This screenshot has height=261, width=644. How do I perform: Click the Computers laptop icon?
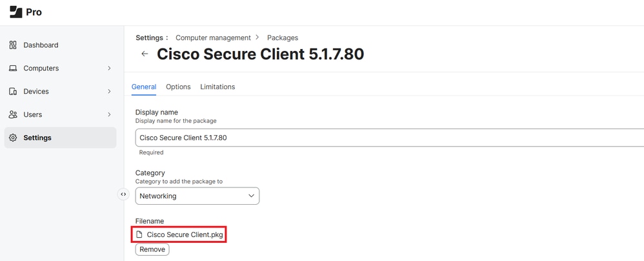pyautogui.click(x=13, y=68)
